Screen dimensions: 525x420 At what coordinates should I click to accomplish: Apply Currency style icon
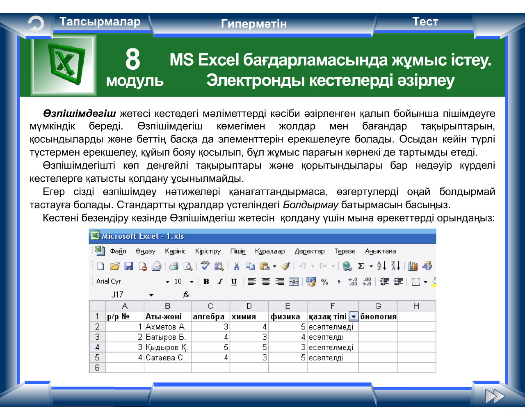tap(311, 282)
